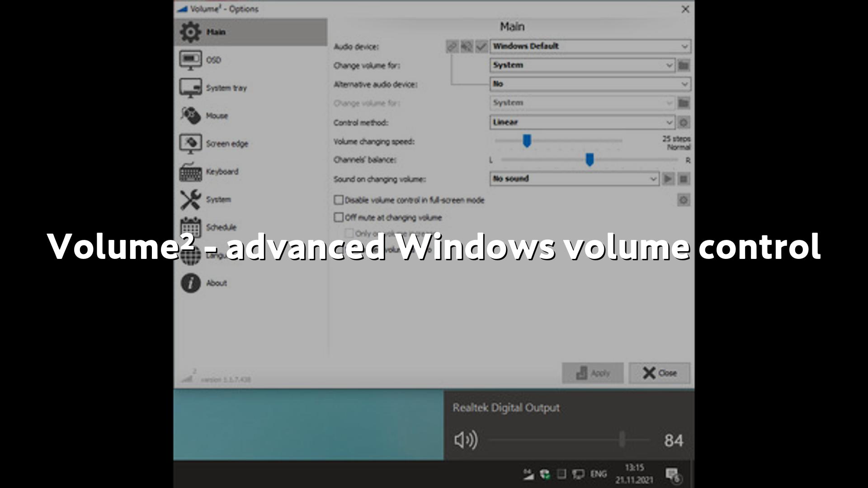Open the notification center icon in taskbar
Screen dimensions: 868x488
coord(674,474)
